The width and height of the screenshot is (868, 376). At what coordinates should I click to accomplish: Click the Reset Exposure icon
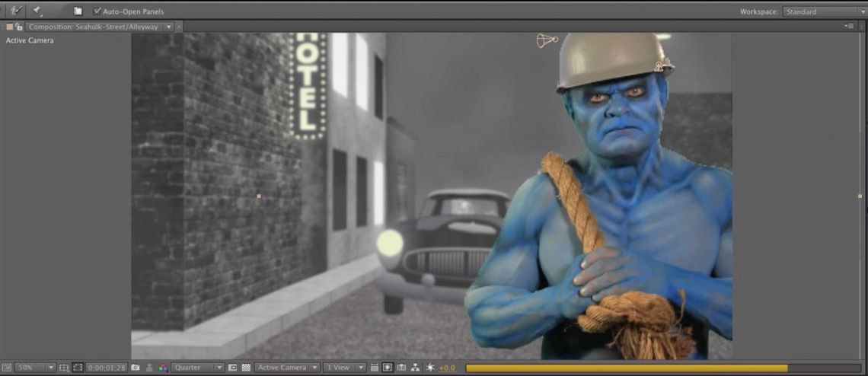click(430, 367)
